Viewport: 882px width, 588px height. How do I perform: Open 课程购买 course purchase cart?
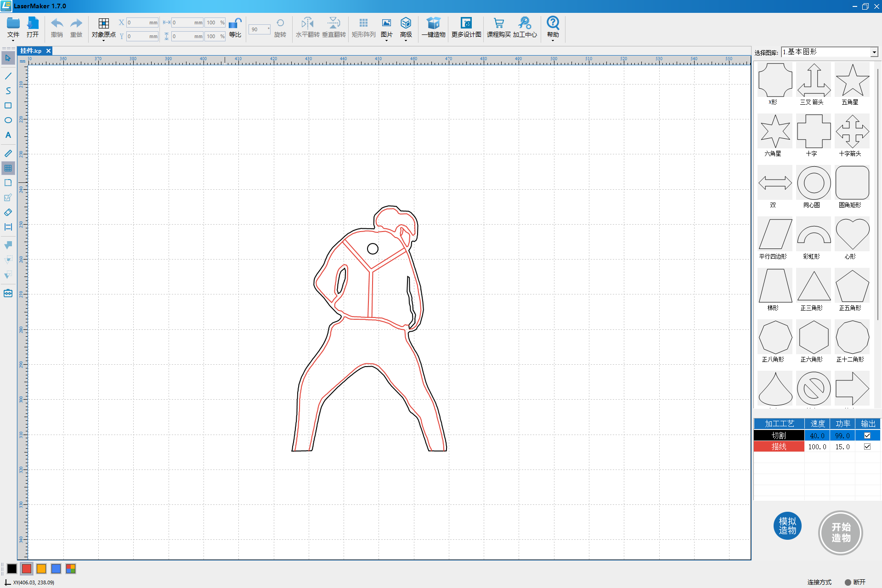coord(499,28)
